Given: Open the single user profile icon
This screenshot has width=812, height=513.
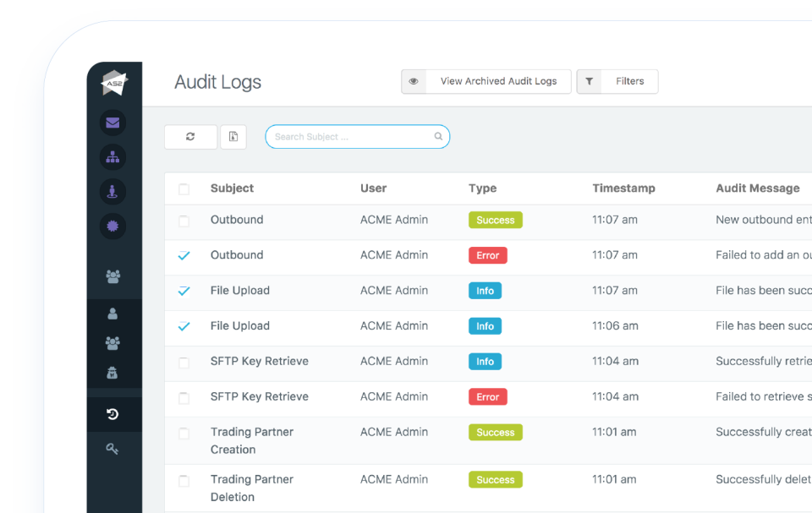Looking at the screenshot, I should (112, 314).
